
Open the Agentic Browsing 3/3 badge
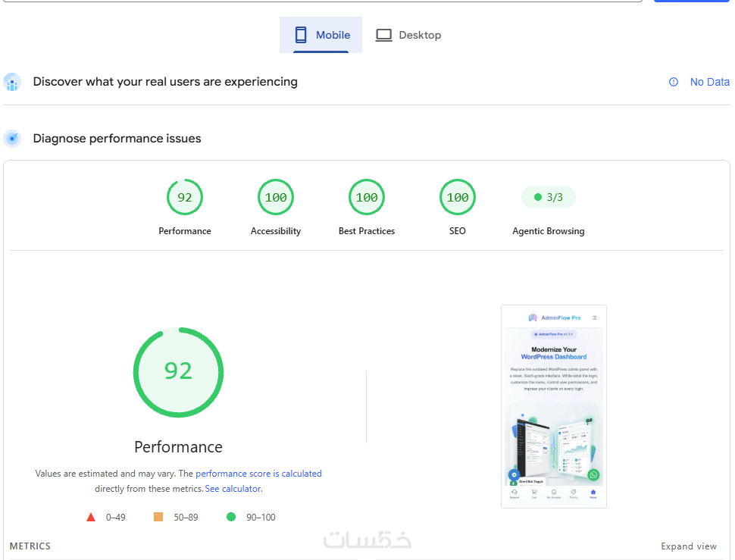(x=549, y=197)
